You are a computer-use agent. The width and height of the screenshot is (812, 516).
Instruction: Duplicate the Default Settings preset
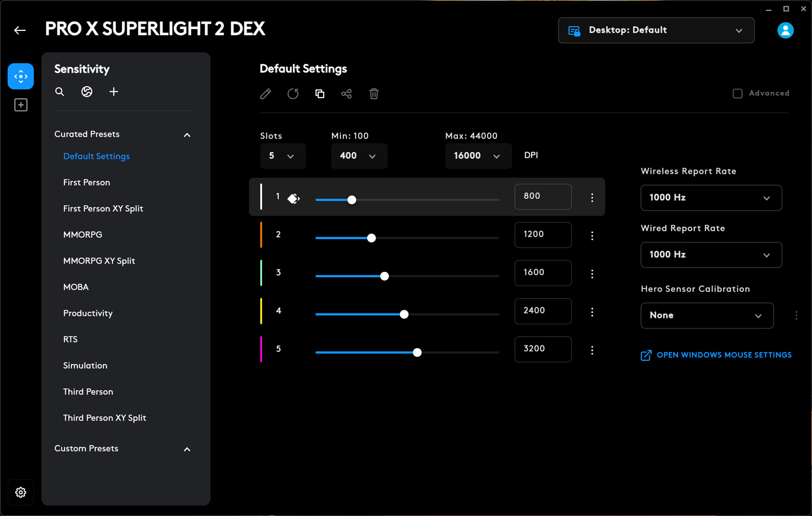(x=320, y=94)
